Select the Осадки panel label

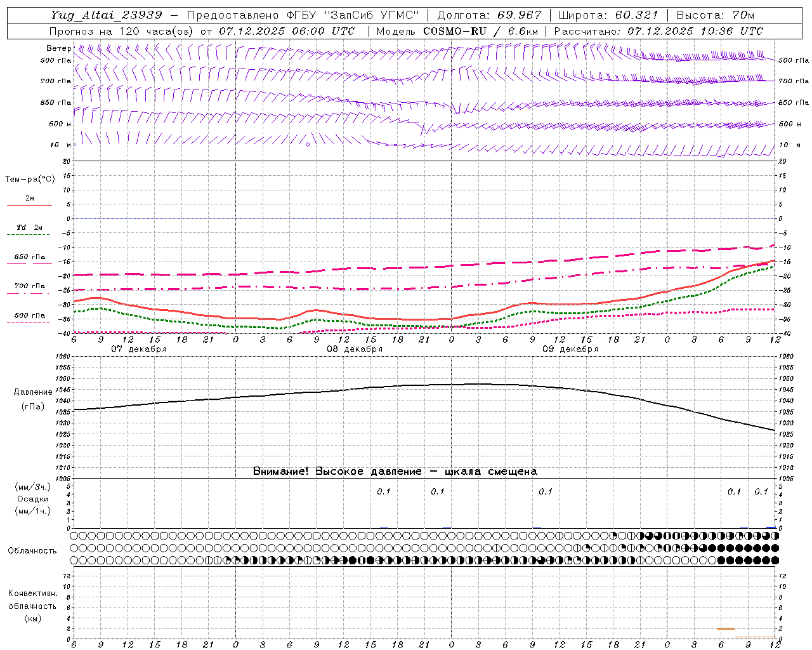point(33,499)
